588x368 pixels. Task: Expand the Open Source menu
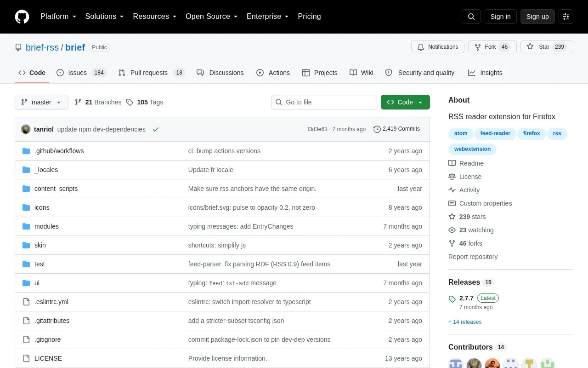[212, 17]
